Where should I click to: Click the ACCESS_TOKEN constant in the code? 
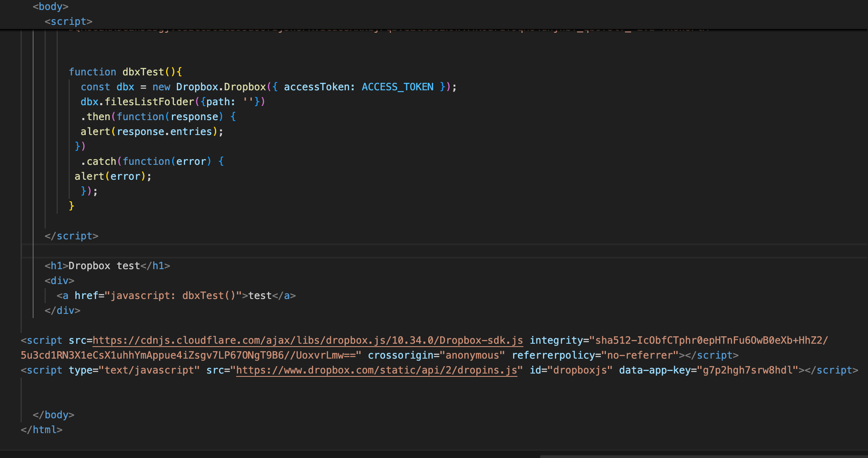pyautogui.click(x=397, y=87)
